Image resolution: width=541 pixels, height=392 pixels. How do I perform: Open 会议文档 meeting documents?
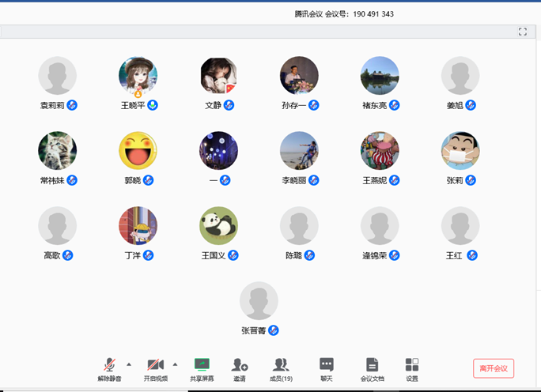click(372, 365)
